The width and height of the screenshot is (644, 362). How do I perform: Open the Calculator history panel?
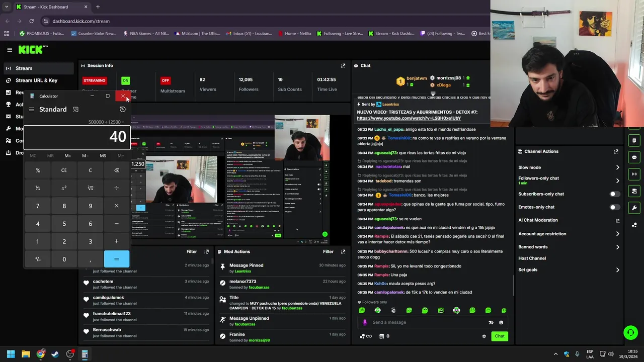tap(122, 109)
